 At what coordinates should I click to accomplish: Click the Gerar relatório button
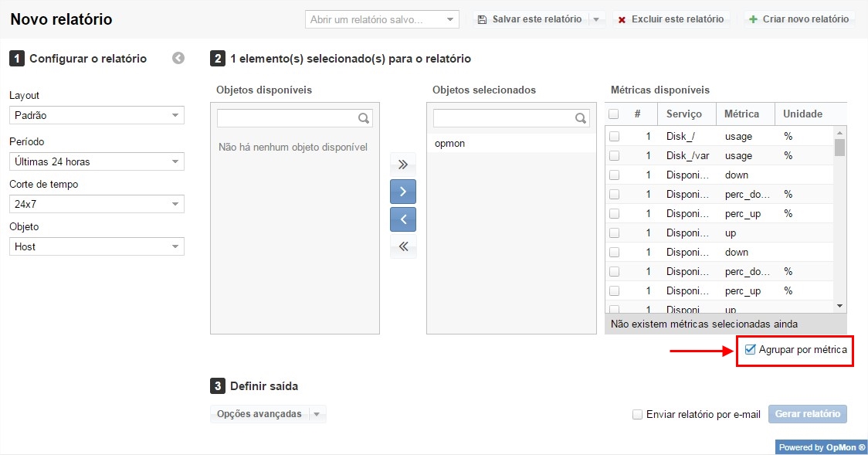tap(807, 414)
